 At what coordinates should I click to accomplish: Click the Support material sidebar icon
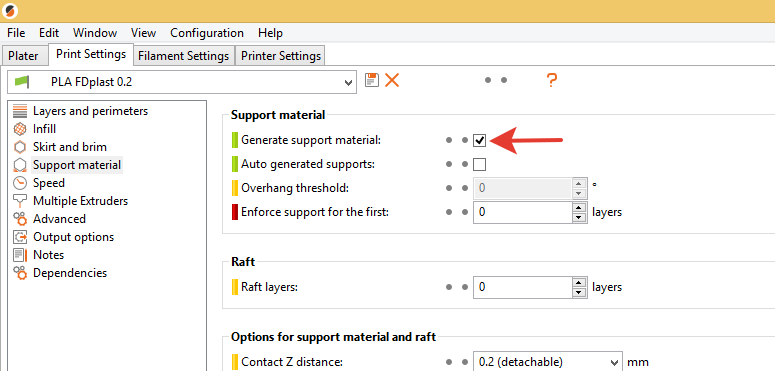(20, 165)
